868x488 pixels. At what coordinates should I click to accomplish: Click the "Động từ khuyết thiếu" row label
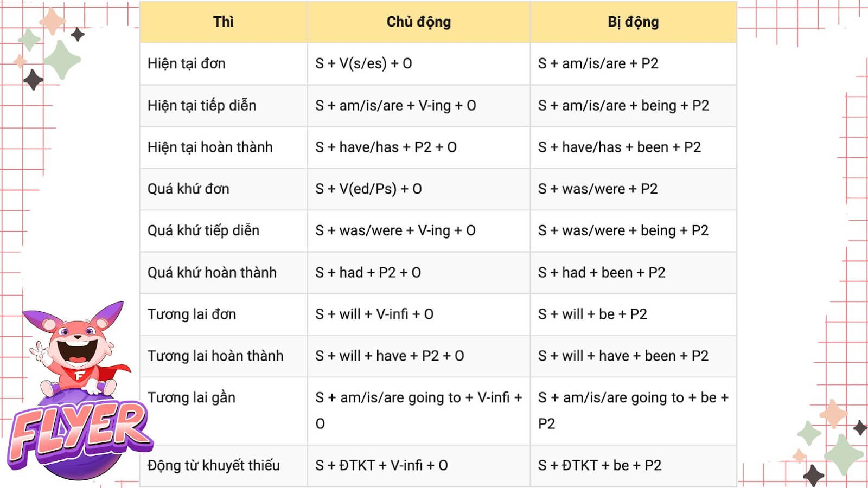pos(214,466)
